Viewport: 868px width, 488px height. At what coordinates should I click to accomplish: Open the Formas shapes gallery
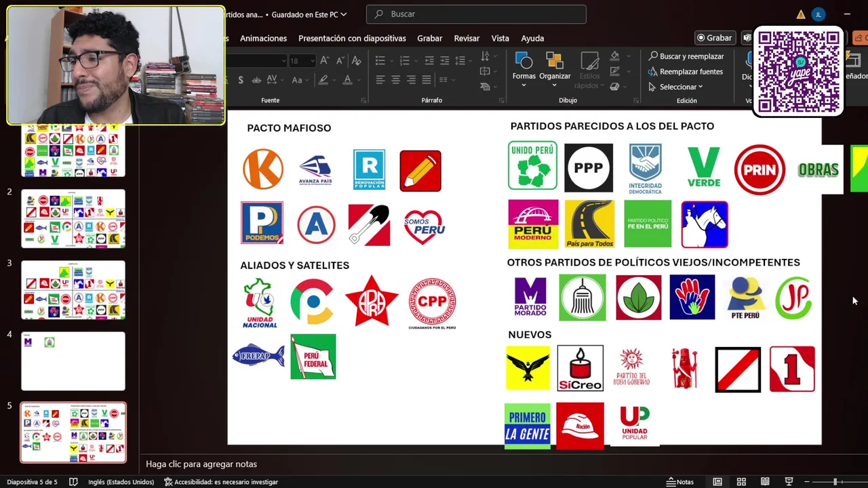click(x=524, y=69)
